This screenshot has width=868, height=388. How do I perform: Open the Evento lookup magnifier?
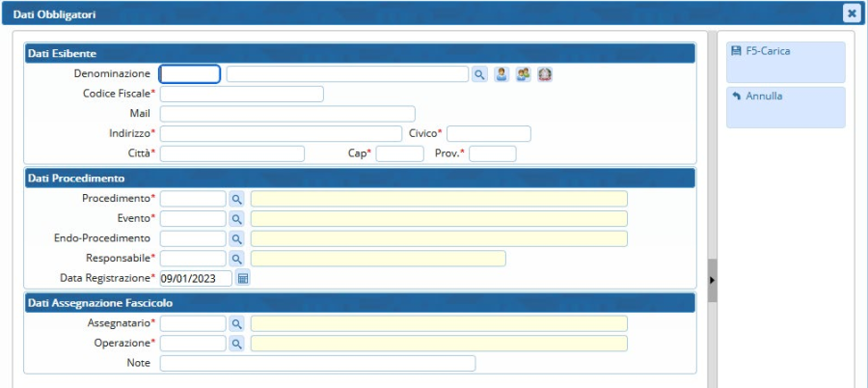[x=236, y=218]
